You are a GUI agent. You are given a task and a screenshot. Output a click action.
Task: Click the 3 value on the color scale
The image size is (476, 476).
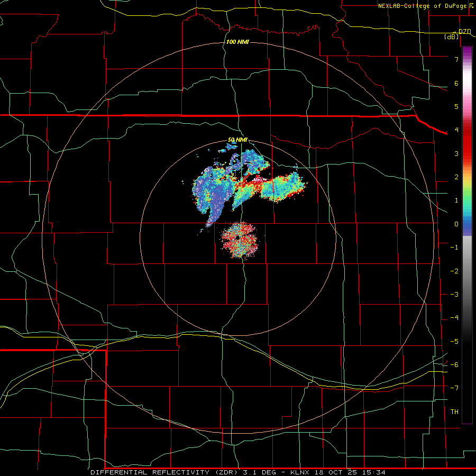(456, 153)
